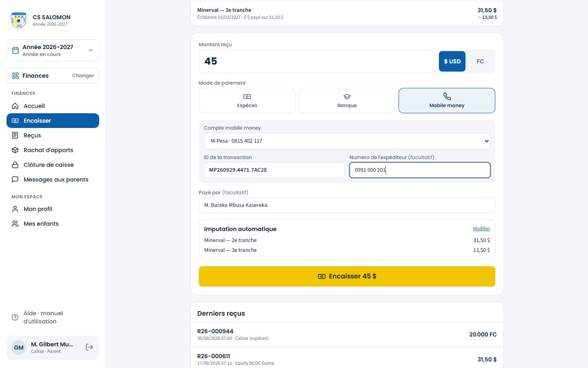
Task: Click the Finances module grid icon
Action: coord(16,76)
